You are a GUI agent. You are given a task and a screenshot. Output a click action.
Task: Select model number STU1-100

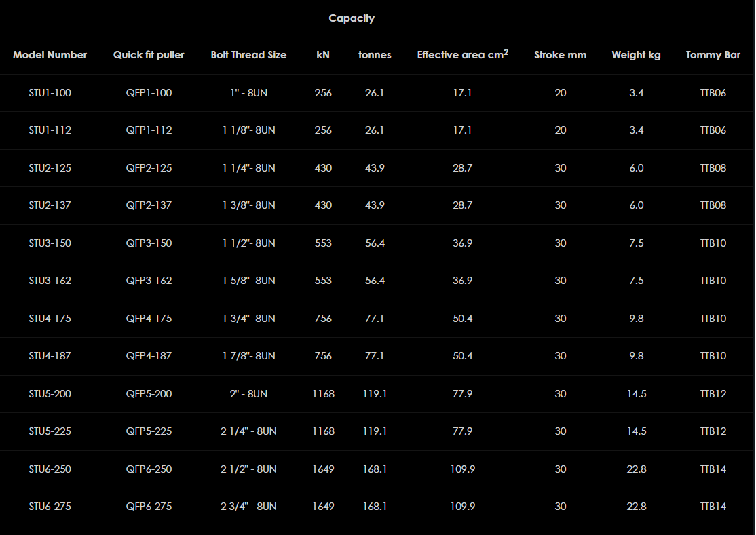[50, 93]
